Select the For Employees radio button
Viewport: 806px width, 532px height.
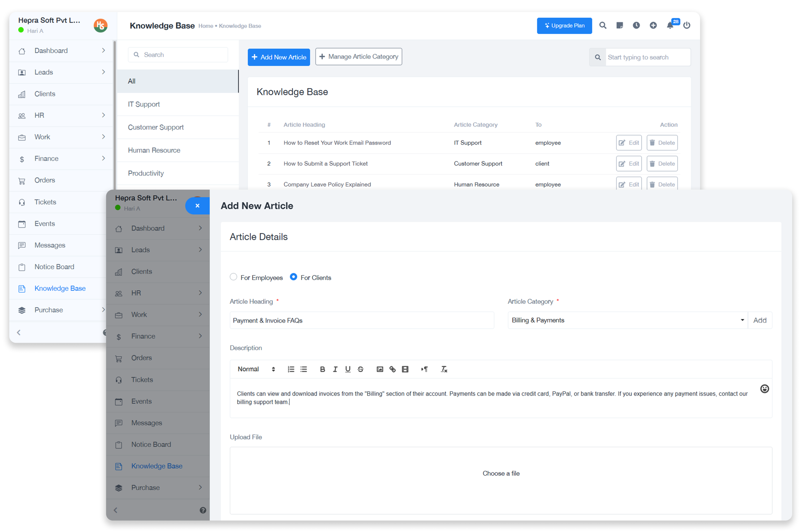coord(233,277)
